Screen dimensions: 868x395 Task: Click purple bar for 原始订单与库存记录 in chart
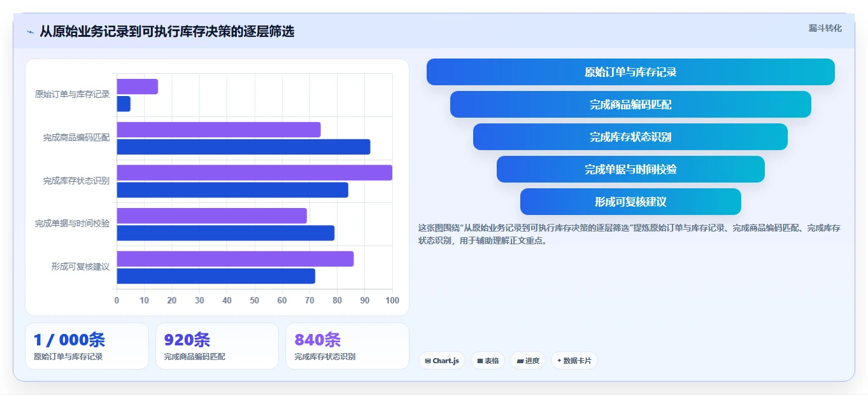(x=137, y=87)
